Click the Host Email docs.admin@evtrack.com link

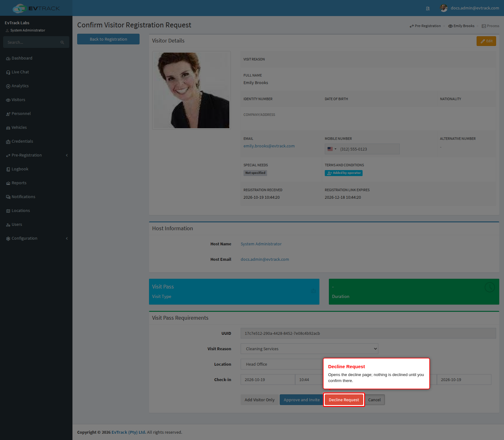point(265,260)
